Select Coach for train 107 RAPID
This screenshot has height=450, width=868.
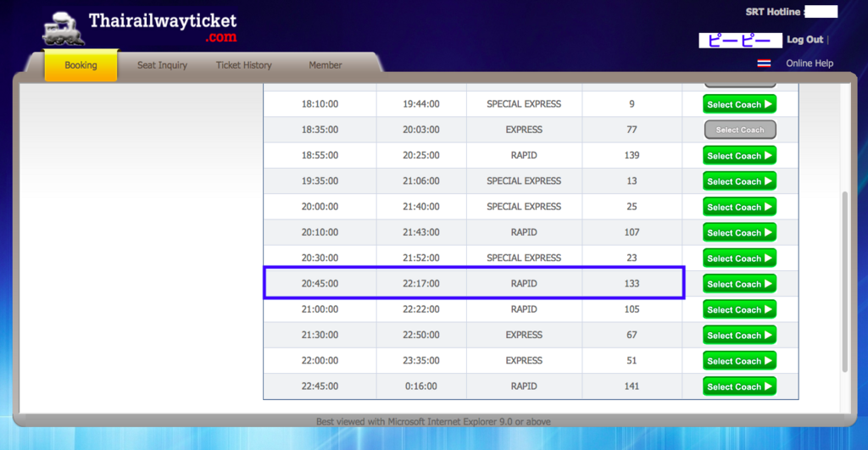(x=739, y=232)
